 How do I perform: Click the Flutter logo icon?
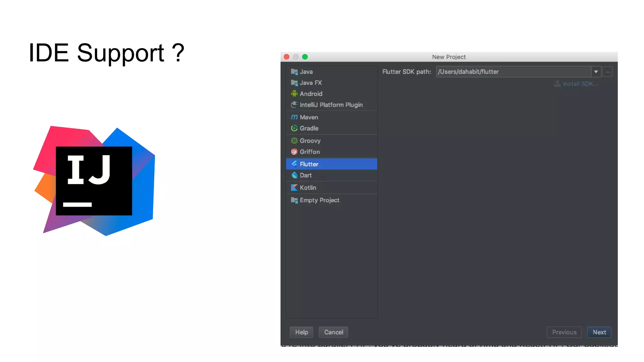tap(294, 164)
